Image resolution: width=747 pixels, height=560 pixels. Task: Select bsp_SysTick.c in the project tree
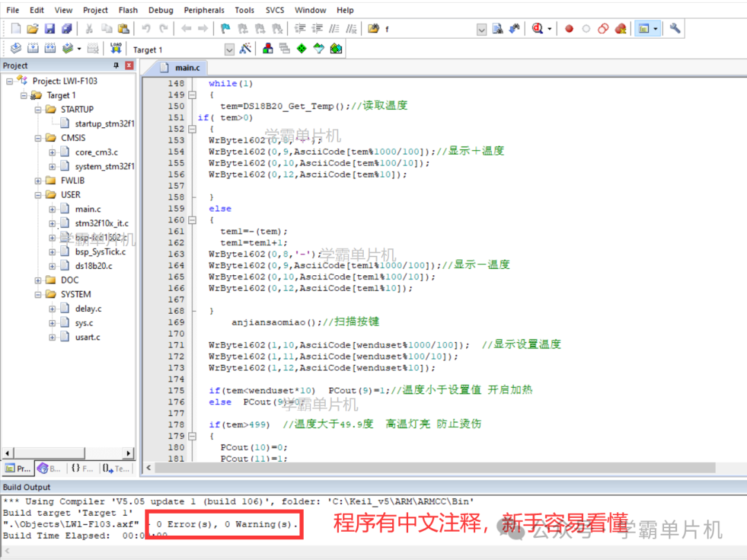(100, 252)
